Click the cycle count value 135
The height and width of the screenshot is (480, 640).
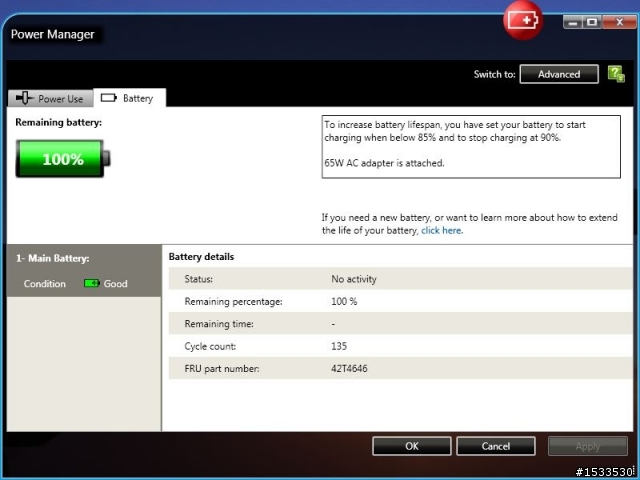tap(339, 346)
